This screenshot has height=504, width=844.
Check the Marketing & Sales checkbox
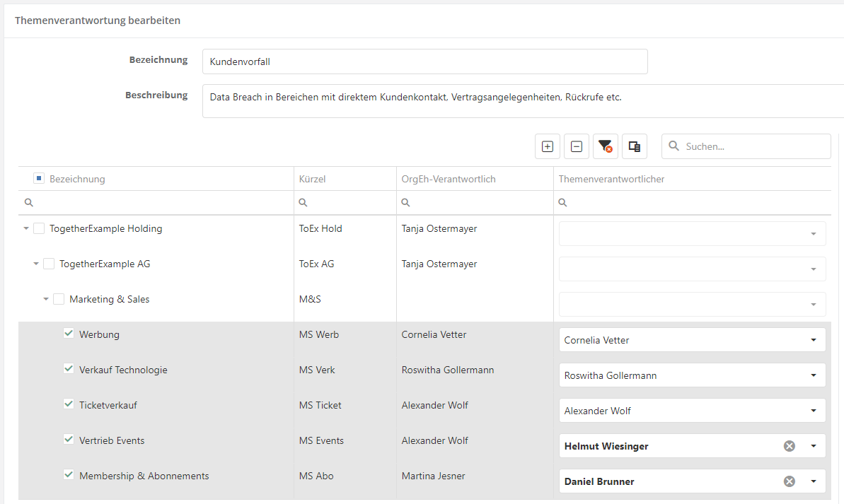(59, 299)
